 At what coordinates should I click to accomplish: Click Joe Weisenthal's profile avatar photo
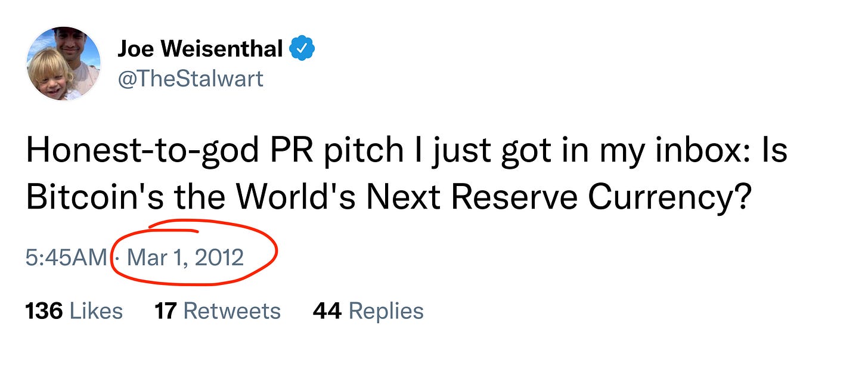point(63,64)
